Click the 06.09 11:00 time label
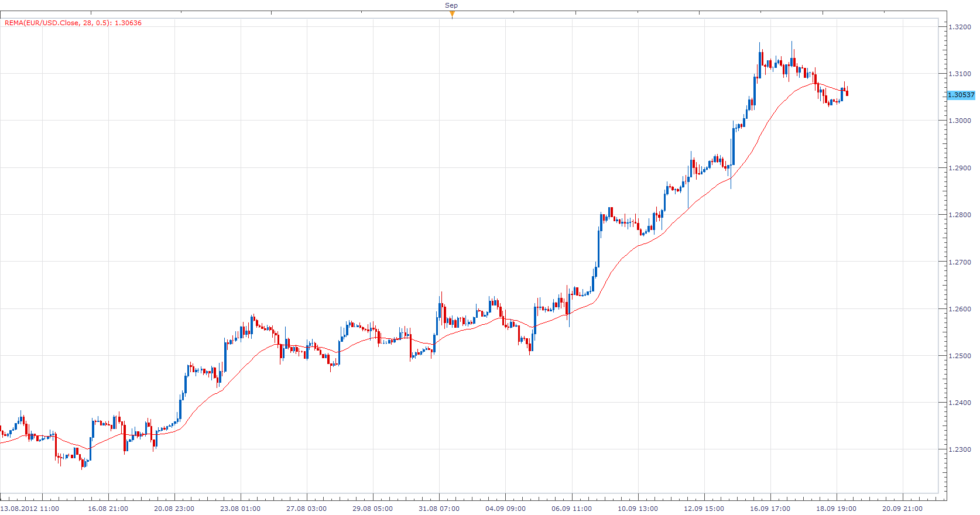The height and width of the screenshot is (515, 980). (x=571, y=509)
